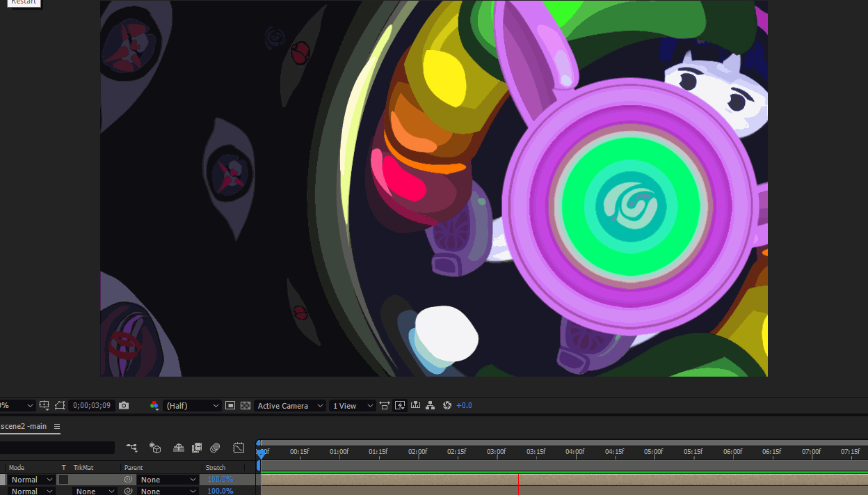Image resolution: width=868 pixels, height=495 pixels.
Task: Reset exposure with the aperture icon
Action: pos(447,405)
